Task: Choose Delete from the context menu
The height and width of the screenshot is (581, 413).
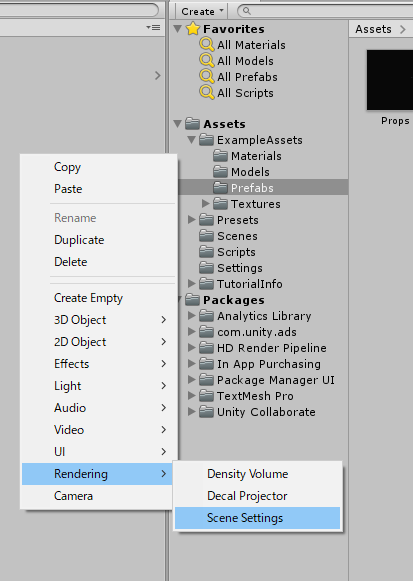Action: [x=99, y=262]
